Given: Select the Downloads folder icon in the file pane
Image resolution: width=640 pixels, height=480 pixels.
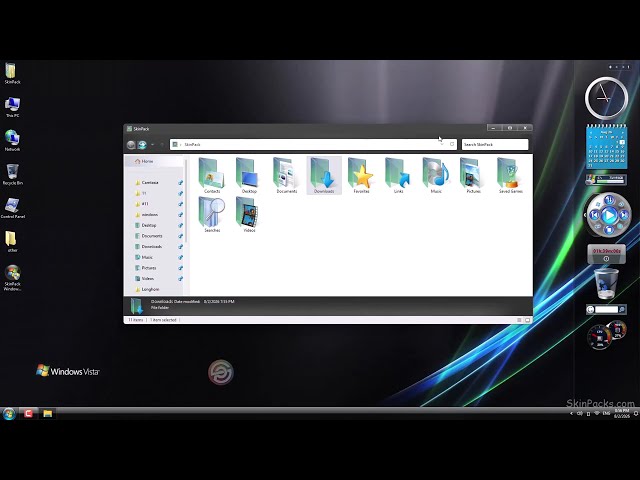Looking at the screenshot, I should [324, 176].
